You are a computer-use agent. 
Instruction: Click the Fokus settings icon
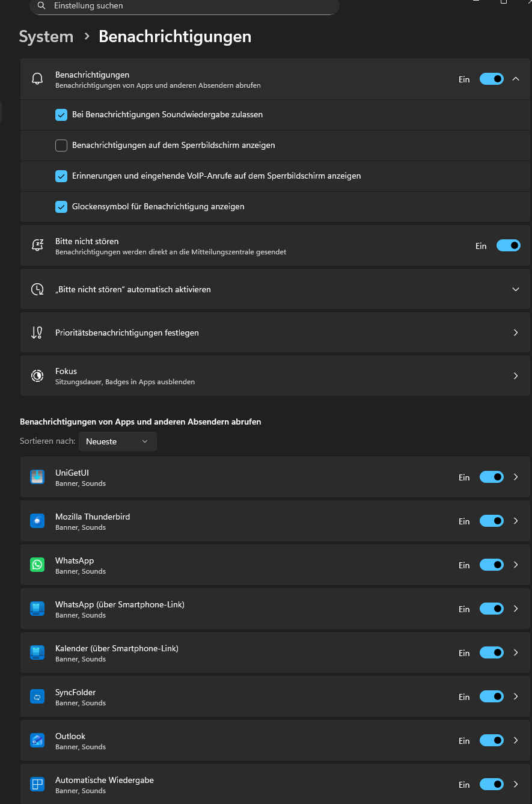click(x=37, y=376)
